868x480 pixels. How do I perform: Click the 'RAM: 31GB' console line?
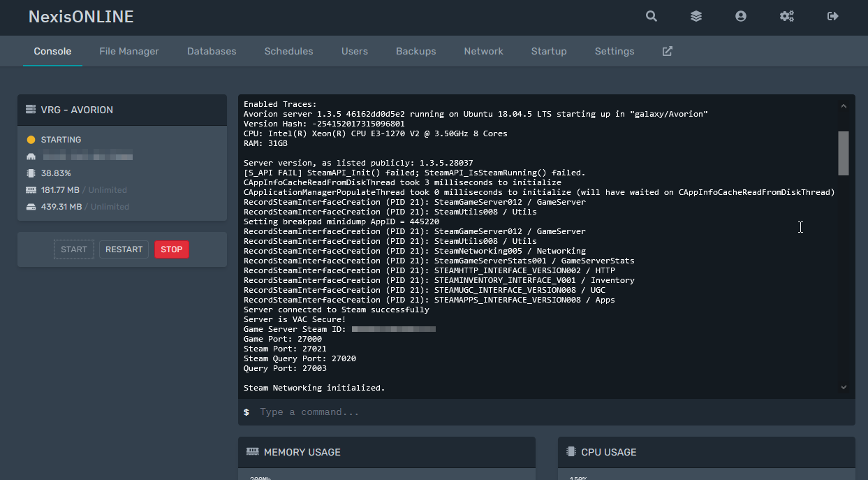click(x=265, y=143)
